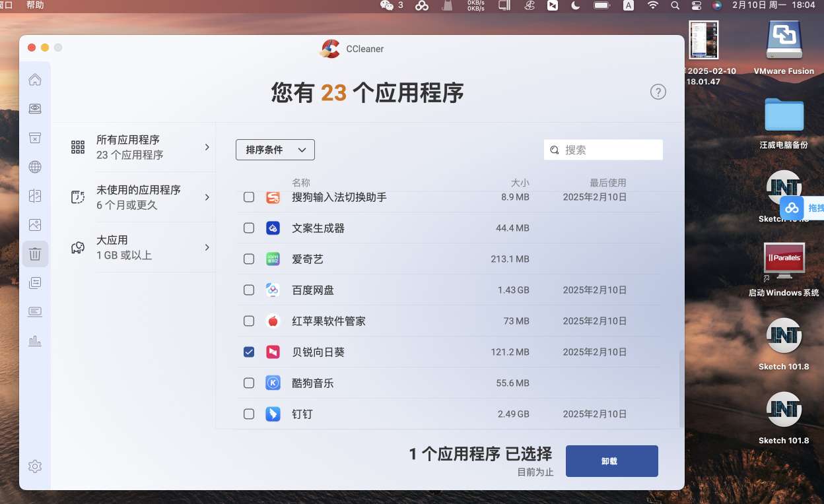Tick the 爱奇艺 checkbox
Screen dimensions: 824x504
coord(249,259)
